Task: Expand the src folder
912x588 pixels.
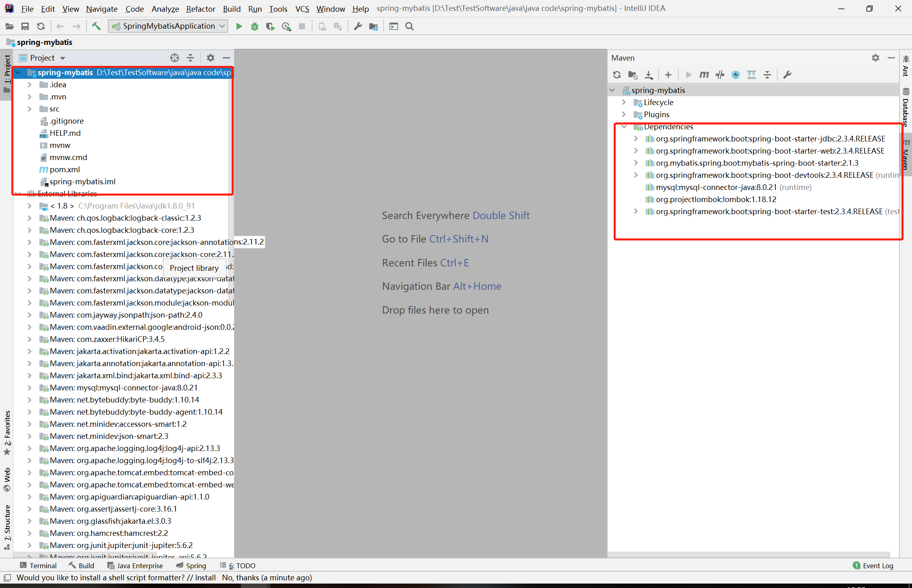Action: [30, 109]
